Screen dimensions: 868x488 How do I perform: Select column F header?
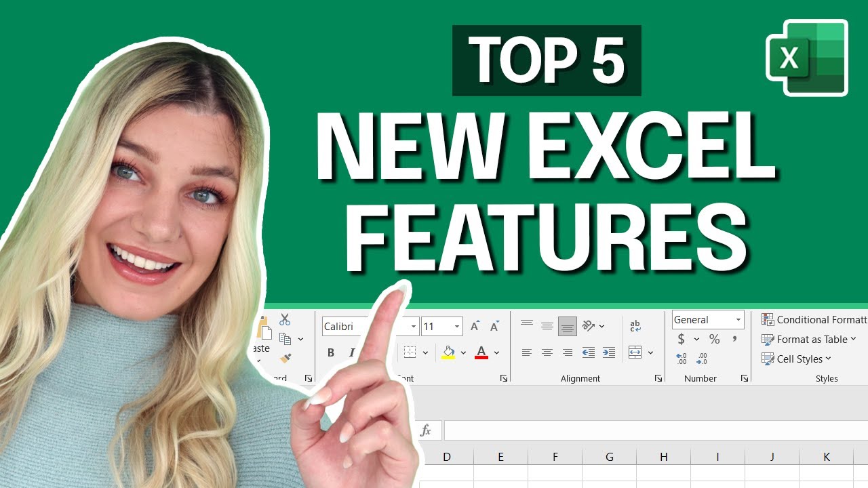click(x=555, y=457)
